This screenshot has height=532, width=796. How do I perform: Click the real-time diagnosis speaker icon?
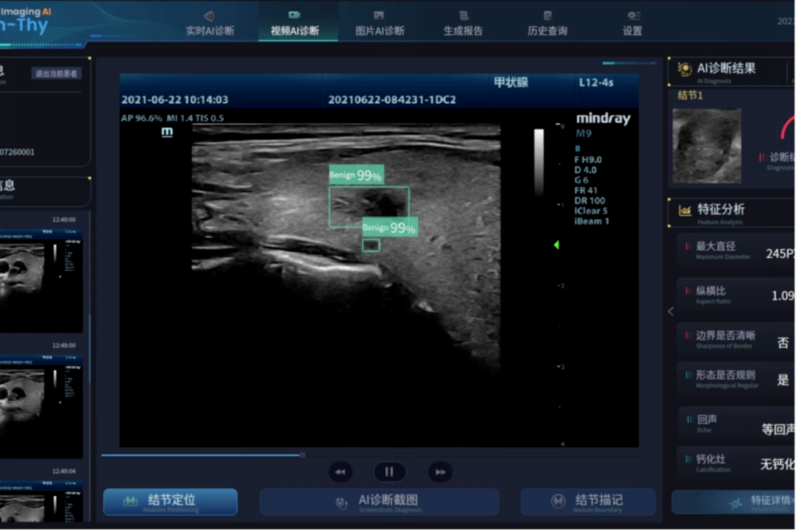click(x=209, y=16)
